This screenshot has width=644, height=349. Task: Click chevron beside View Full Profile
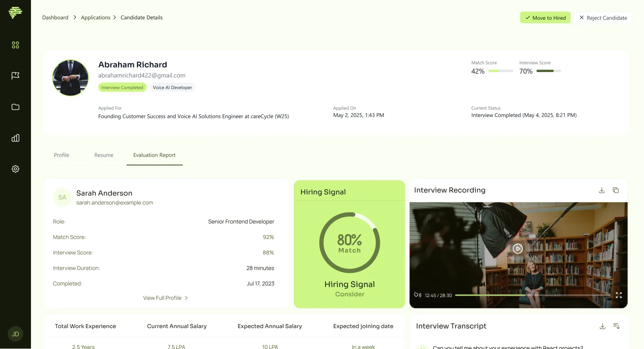click(x=186, y=298)
